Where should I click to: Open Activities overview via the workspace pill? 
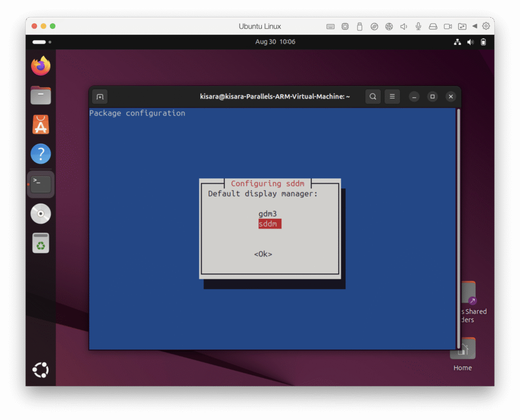(x=42, y=42)
